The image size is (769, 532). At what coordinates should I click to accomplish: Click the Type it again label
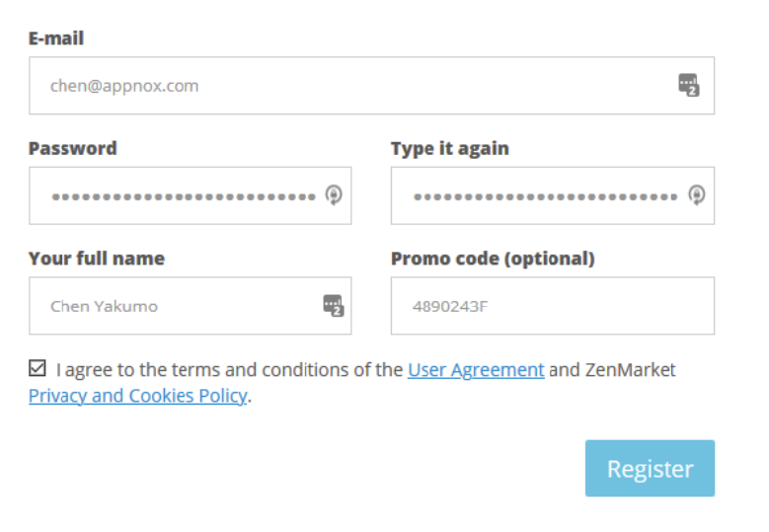pos(450,149)
